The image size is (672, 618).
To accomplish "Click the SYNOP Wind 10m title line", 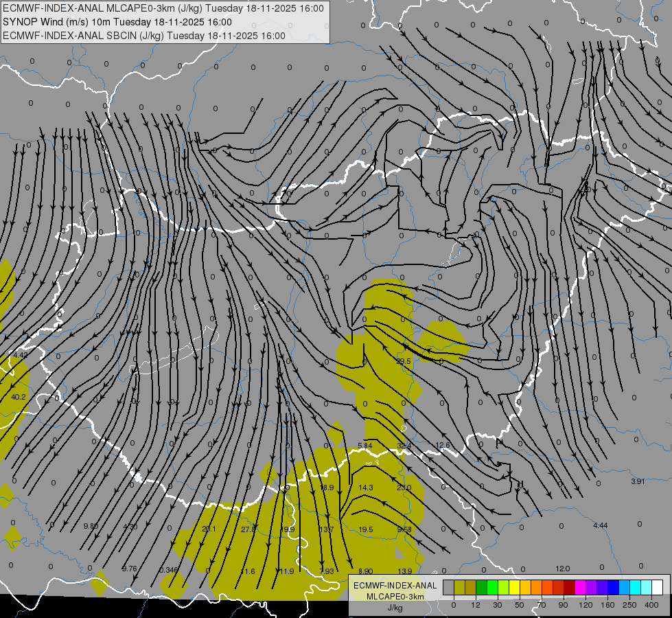I will (117, 22).
